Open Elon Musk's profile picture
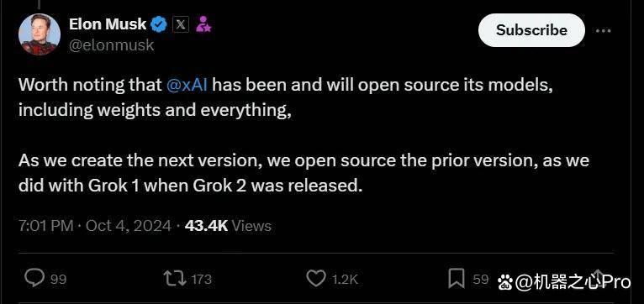644x304 pixels. point(40,34)
